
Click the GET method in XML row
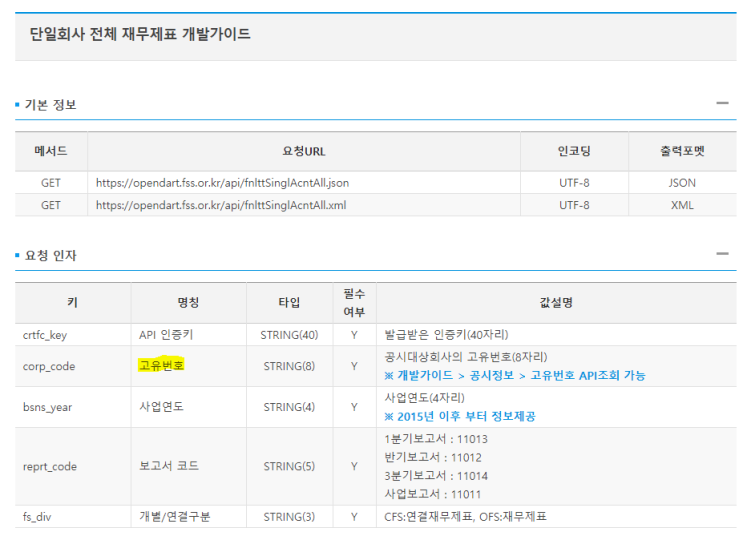tap(51, 205)
